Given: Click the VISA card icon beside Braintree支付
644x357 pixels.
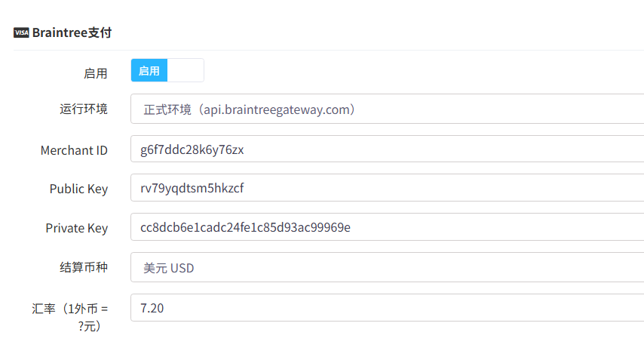Looking at the screenshot, I should tap(21, 32).
